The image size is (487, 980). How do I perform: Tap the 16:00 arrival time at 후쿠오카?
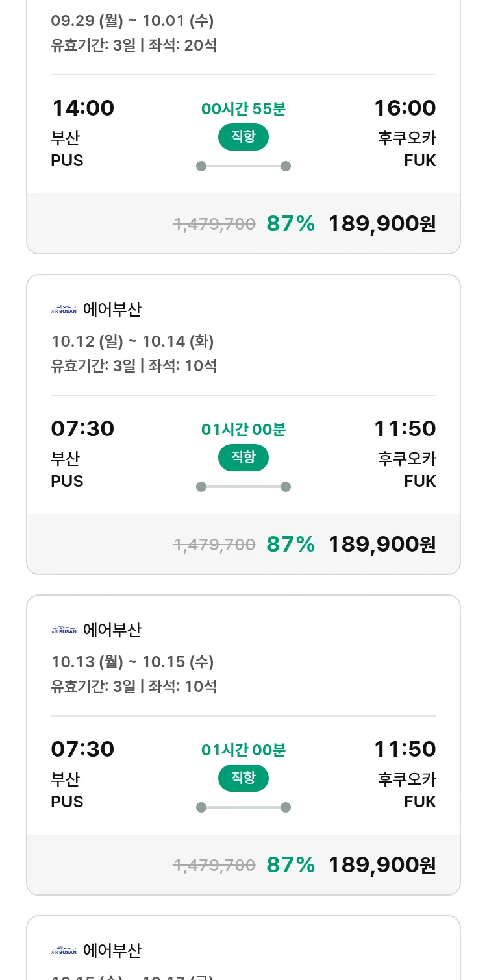coord(405,108)
